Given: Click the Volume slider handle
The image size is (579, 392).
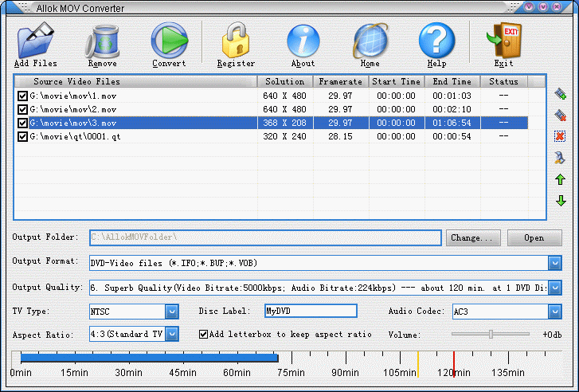Looking at the screenshot, I should tap(491, 334).
